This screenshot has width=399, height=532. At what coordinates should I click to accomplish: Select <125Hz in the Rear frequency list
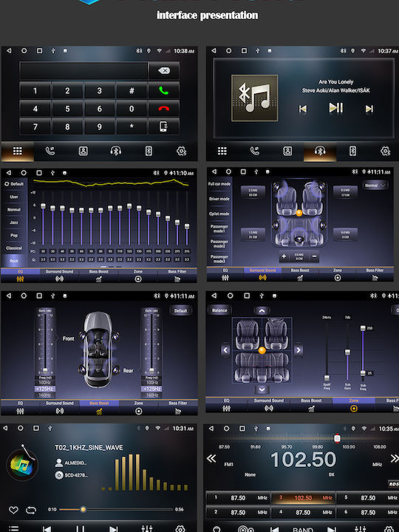pyautogui.click(x=151, y=389)
